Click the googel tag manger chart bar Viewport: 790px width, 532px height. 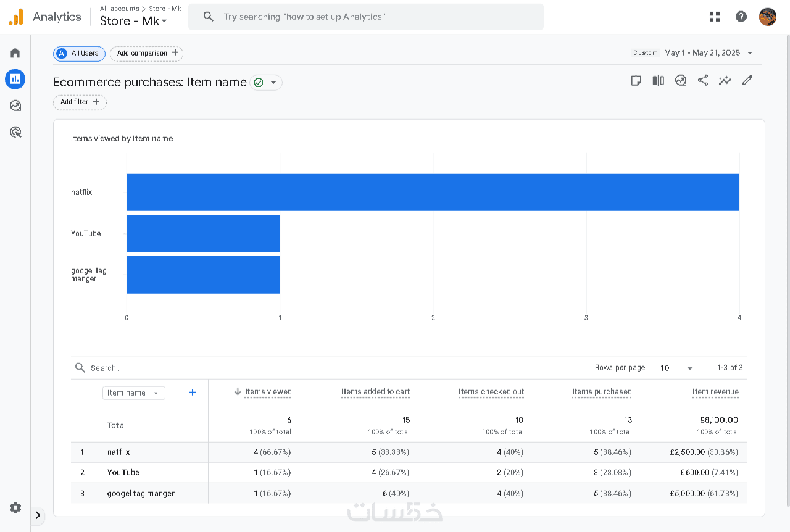pyautogui.click(x=203, y=275)
